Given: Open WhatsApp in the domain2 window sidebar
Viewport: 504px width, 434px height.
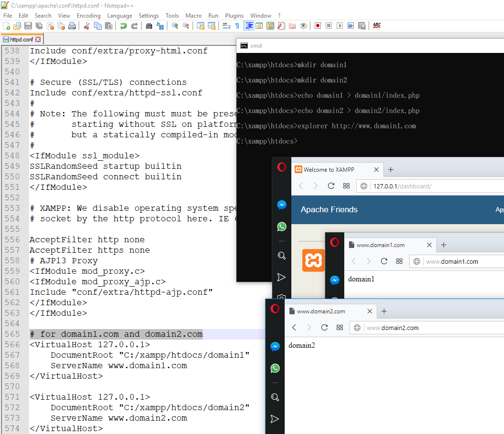Looking at the screenshot, I should (275, 368).
